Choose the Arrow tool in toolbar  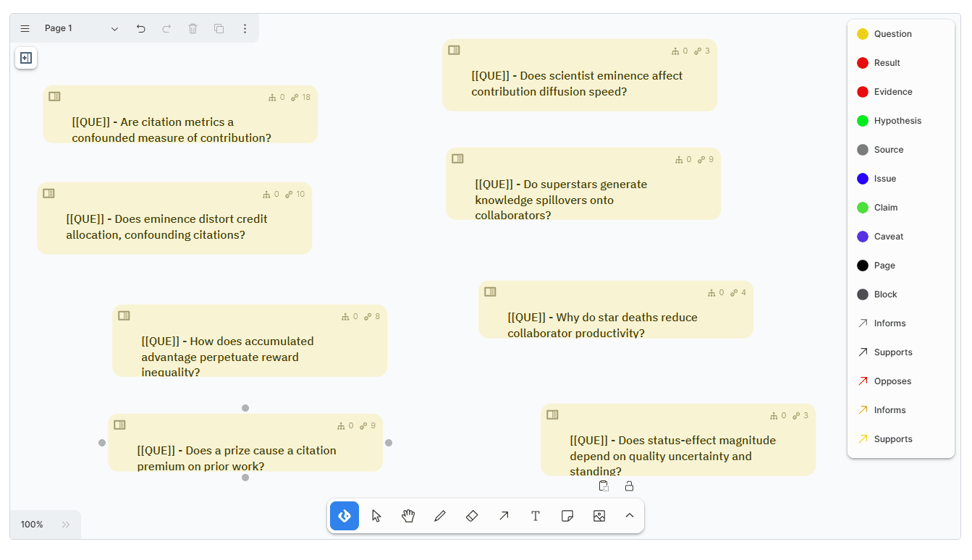point(504,516)
